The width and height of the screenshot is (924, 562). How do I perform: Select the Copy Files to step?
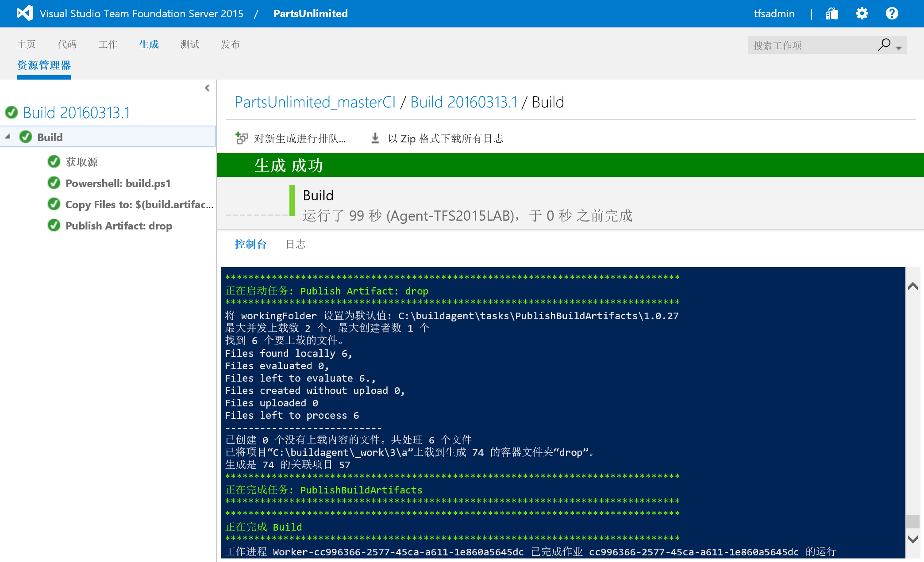(139, 204)
